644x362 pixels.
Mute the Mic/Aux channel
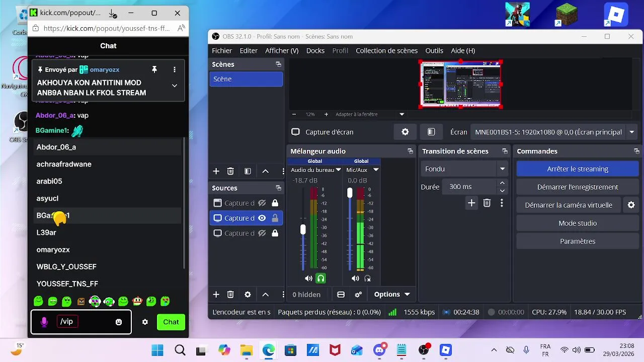pos(355,279)
